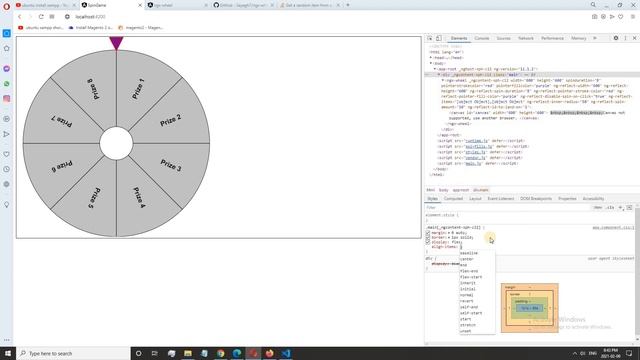Screen dimensions: 640x360
Task: Click the .cls class toggle button
Action: click(610, 207)
